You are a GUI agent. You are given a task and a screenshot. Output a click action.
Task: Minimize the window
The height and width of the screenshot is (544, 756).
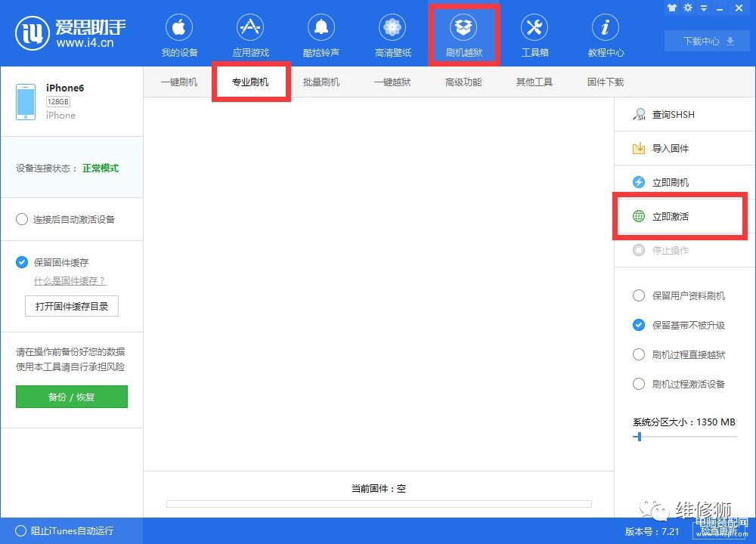(x=720, y=8)
